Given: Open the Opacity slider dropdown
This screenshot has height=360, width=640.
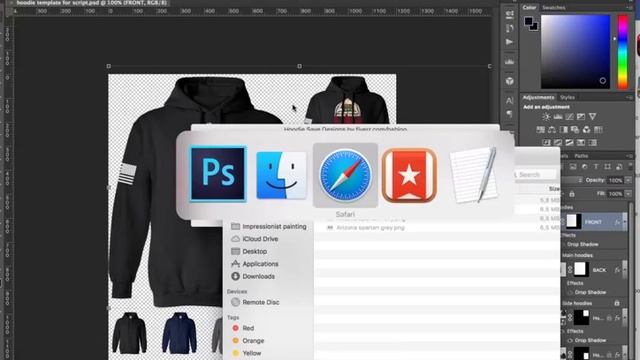Looking at the screenshot, I should [629, 180].
